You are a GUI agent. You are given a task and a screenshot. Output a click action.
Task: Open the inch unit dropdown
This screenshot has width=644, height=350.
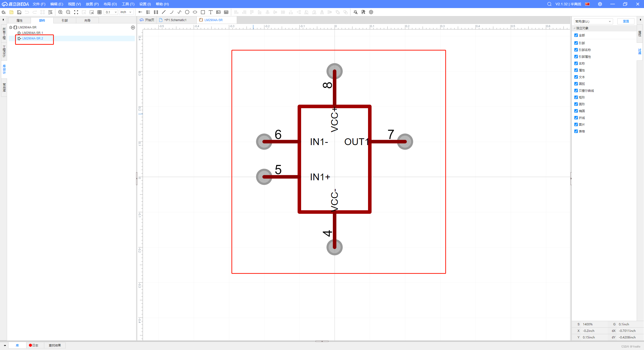[x=126, y=12]
